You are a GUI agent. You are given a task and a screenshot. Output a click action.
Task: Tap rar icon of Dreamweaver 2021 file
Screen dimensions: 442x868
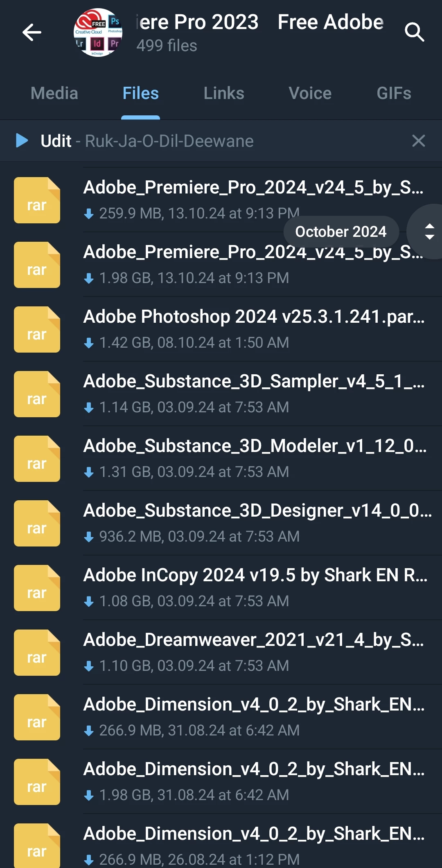pos(37,652)
